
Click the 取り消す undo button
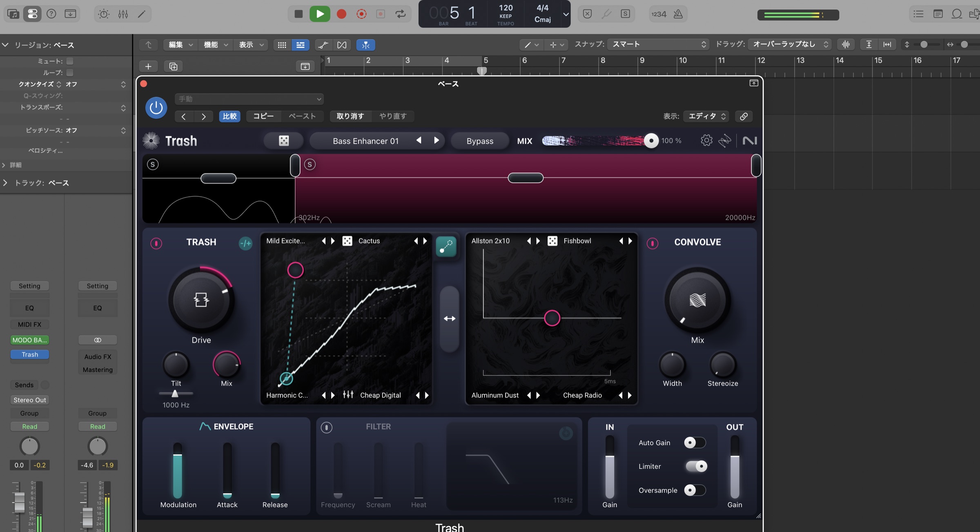pos(350,116)
